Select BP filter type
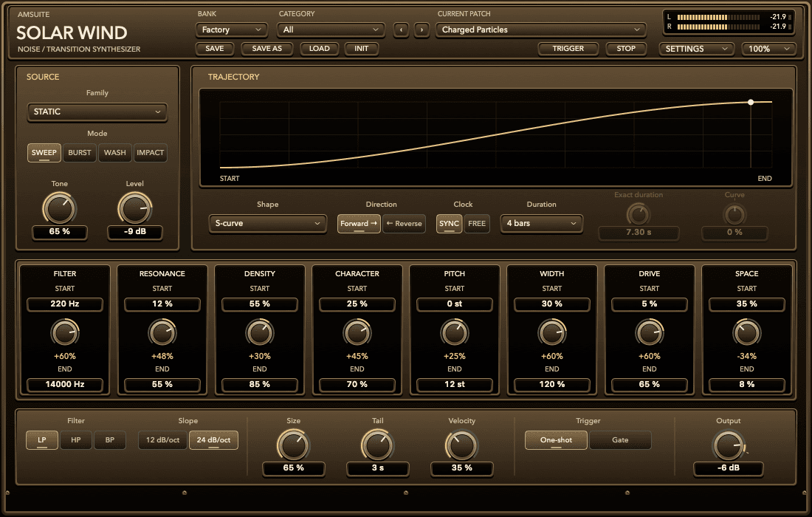The image size is (812, 517). [x=110, y=439]
